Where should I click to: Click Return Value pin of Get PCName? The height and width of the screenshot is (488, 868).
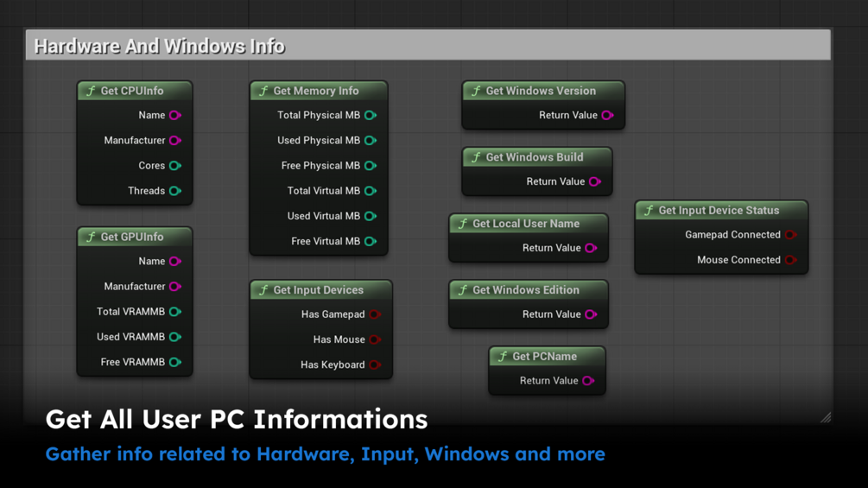tap(588, 381)
